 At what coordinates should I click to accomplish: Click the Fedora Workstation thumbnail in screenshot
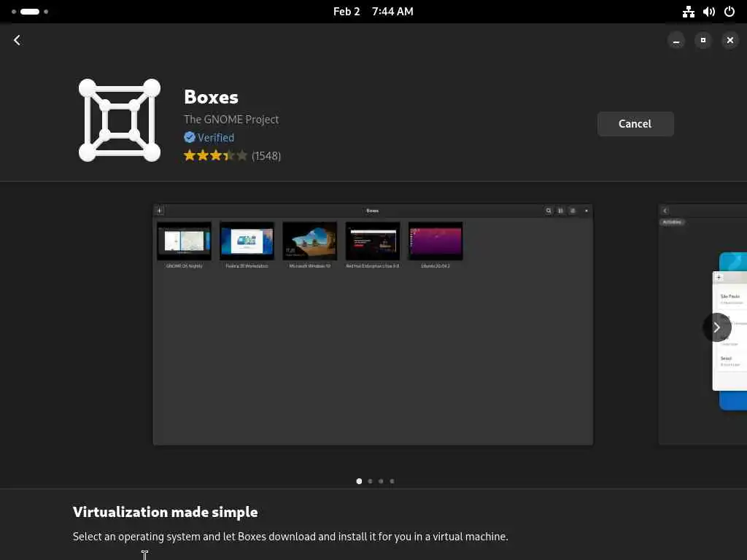pyautogui.click(x=247, y=241)
